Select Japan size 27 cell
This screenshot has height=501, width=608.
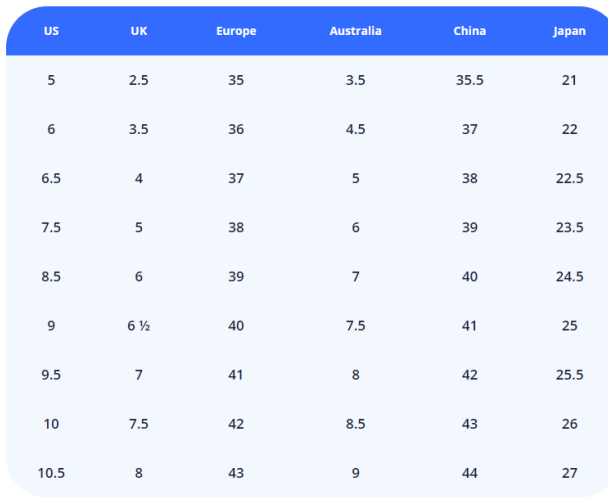coord(569,473)
